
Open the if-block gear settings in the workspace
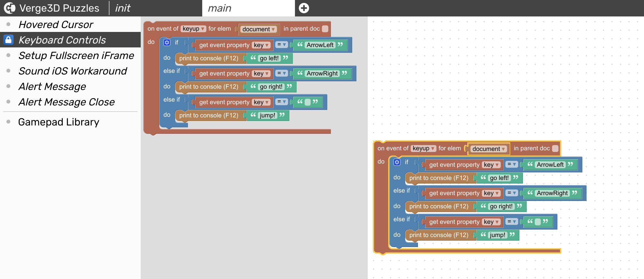coord(397,162)
